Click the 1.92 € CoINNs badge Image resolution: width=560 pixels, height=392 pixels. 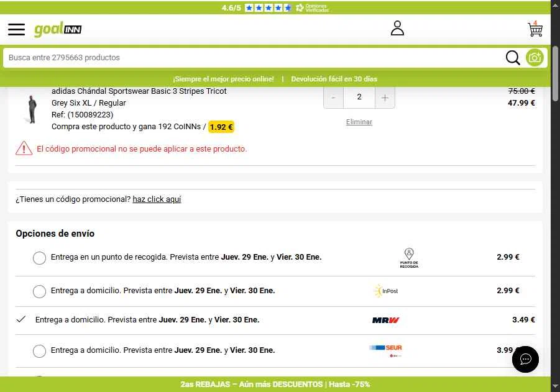(x=221, y=127)
